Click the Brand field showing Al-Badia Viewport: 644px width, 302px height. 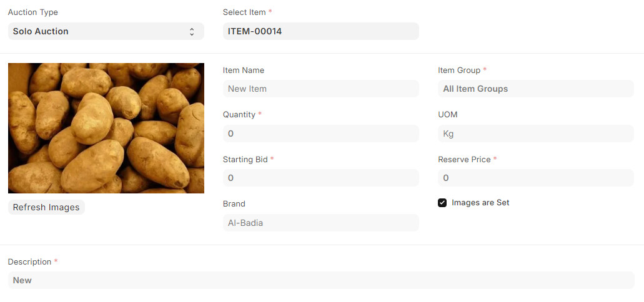[321, 223]
